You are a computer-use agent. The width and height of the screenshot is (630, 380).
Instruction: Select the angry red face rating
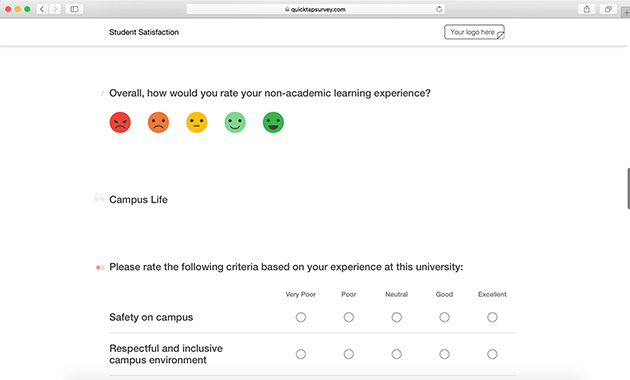click(120, 122)
